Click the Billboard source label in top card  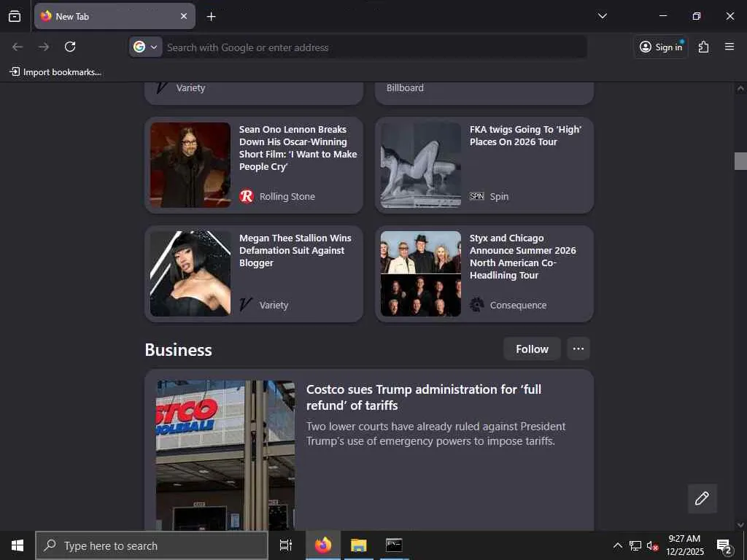click(405, 88)
